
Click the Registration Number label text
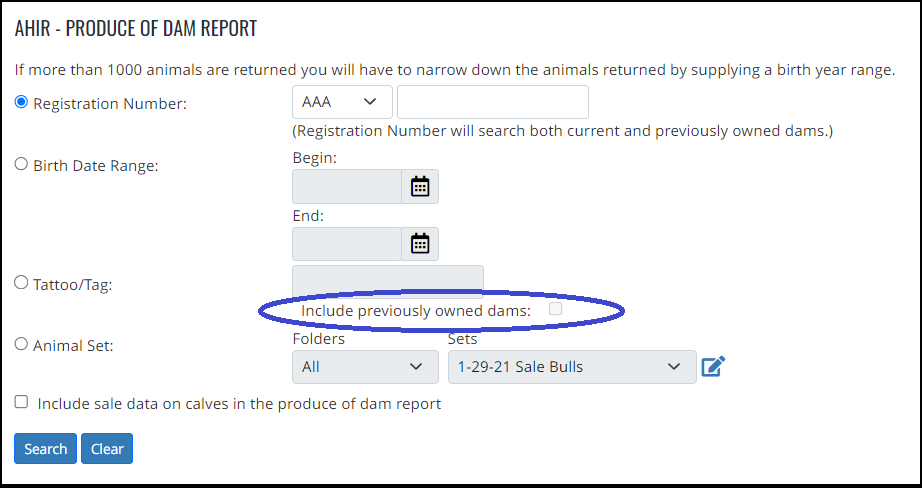pyautogui.click(x=110, y=104)
